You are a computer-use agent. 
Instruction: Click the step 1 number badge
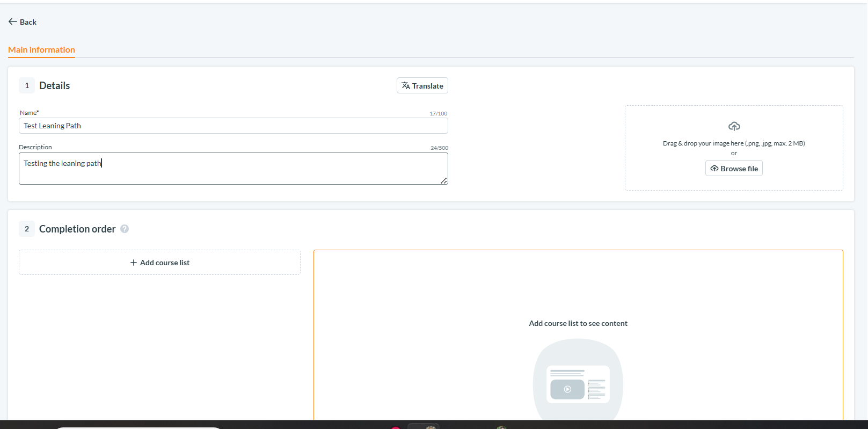point(27,85)
